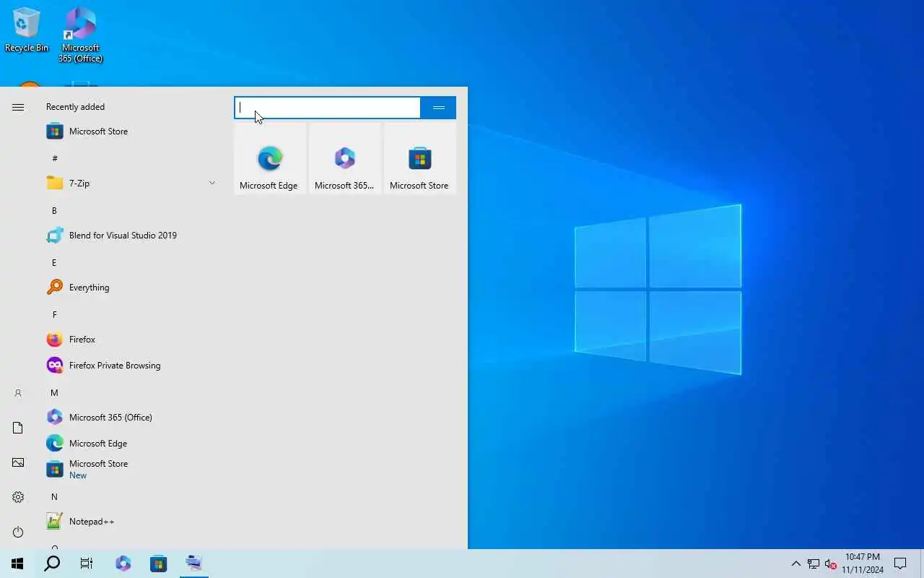The width and height of the screenshot is (924, 578).
Task: Click the Microsoft Edge pinned tile
Action: pyautogui.click(x=270, y=158)
